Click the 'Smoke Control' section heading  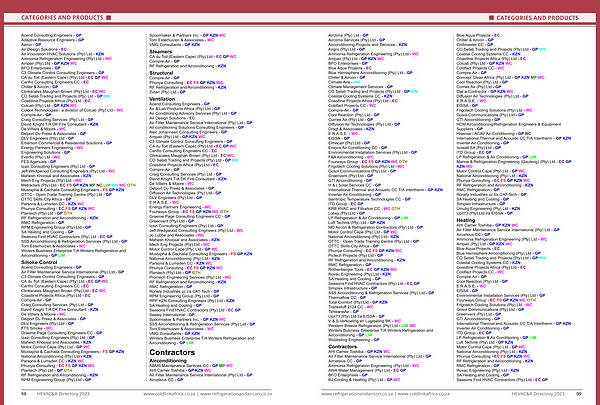pyautogui.click(x=39, y=262)
